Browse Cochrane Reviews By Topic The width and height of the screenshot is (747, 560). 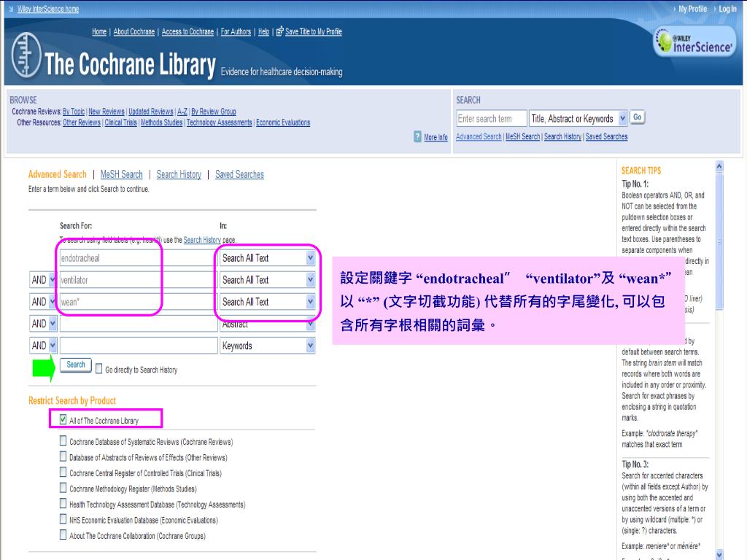coord(74,112)
